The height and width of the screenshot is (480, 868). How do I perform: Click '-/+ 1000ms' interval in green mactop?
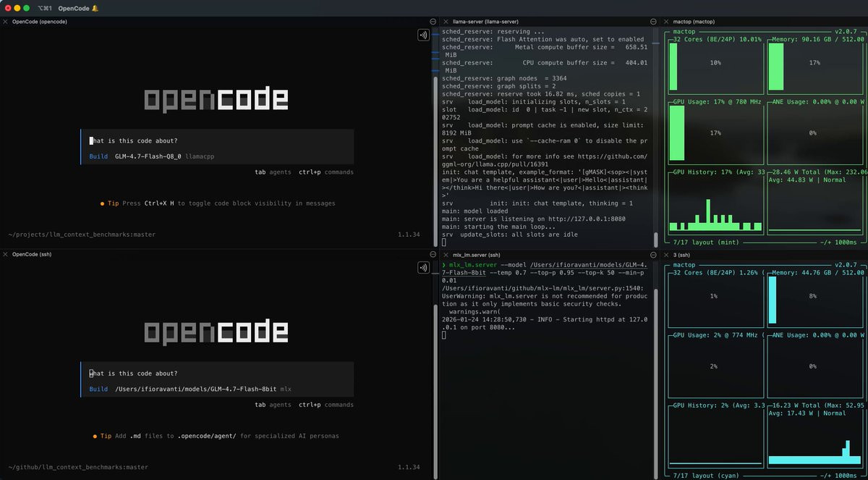pos(839,243)
